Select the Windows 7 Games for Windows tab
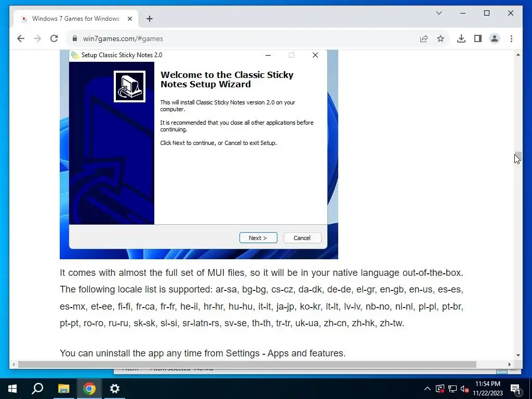Screen dimensions: 532x399 [x=76, y=19]
